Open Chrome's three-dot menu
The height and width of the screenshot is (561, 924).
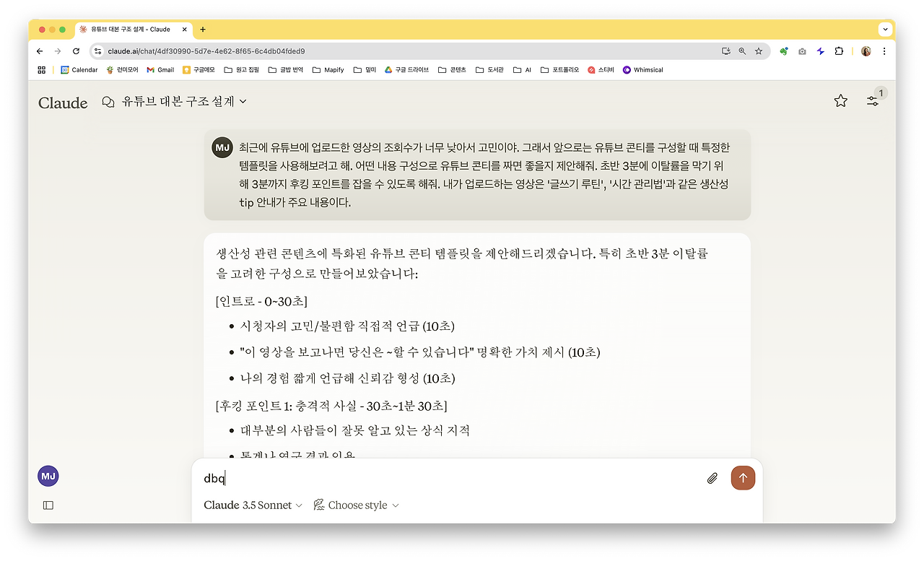(884, 51)
